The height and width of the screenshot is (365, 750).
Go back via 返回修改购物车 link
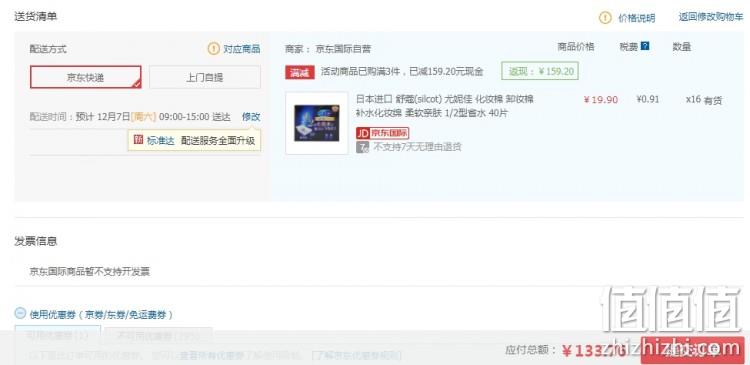coord(711,17)
